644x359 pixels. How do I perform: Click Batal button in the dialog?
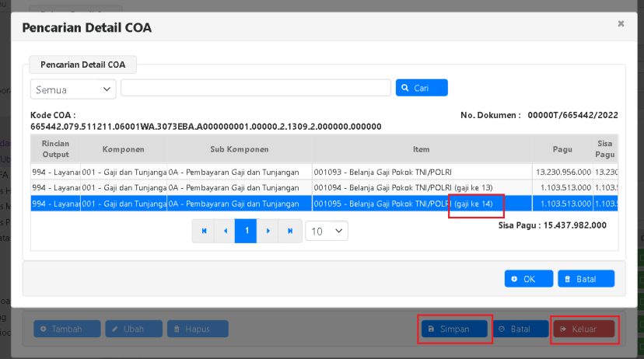tap(586, 279)
